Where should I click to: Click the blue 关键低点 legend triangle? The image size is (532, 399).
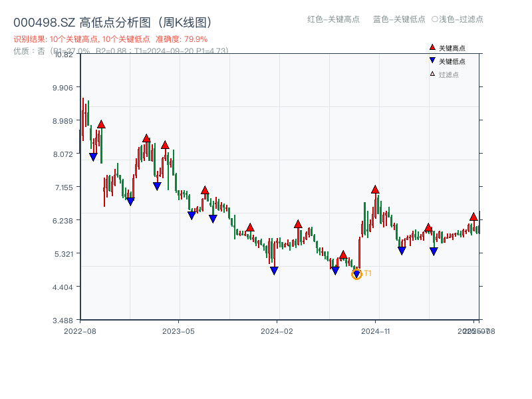coord(432,61)
